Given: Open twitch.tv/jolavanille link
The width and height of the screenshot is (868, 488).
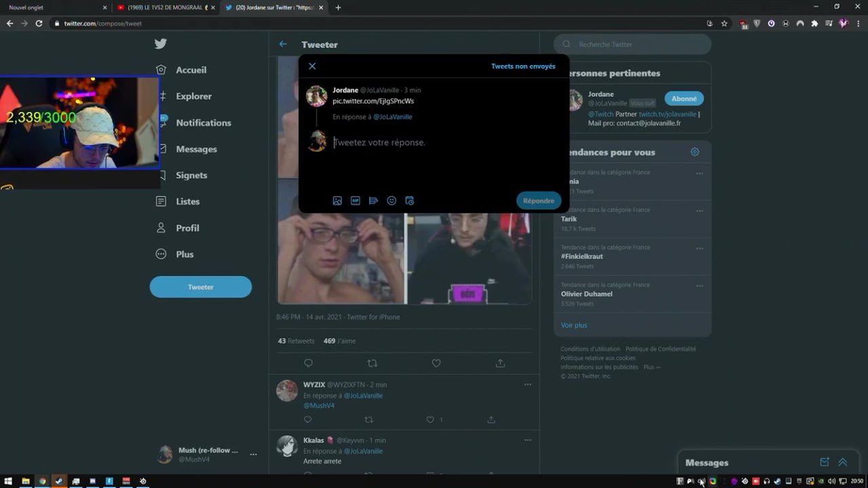Looking at the screenshot, I should [x=667, y=115].
